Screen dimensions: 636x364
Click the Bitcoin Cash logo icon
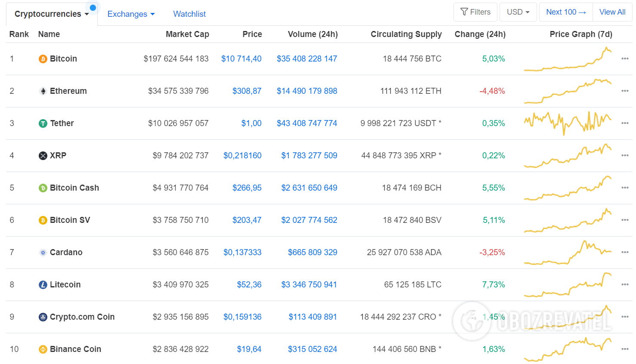click(x=43, y=188)
